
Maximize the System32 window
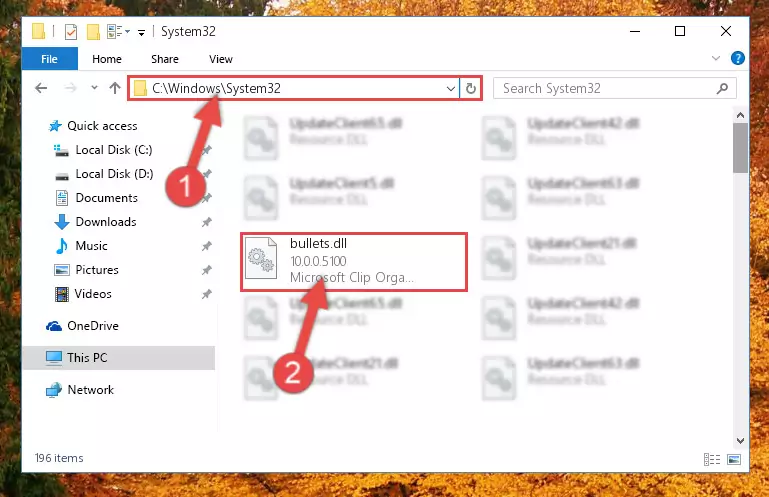pyautogui.click(x=680, y=31)
